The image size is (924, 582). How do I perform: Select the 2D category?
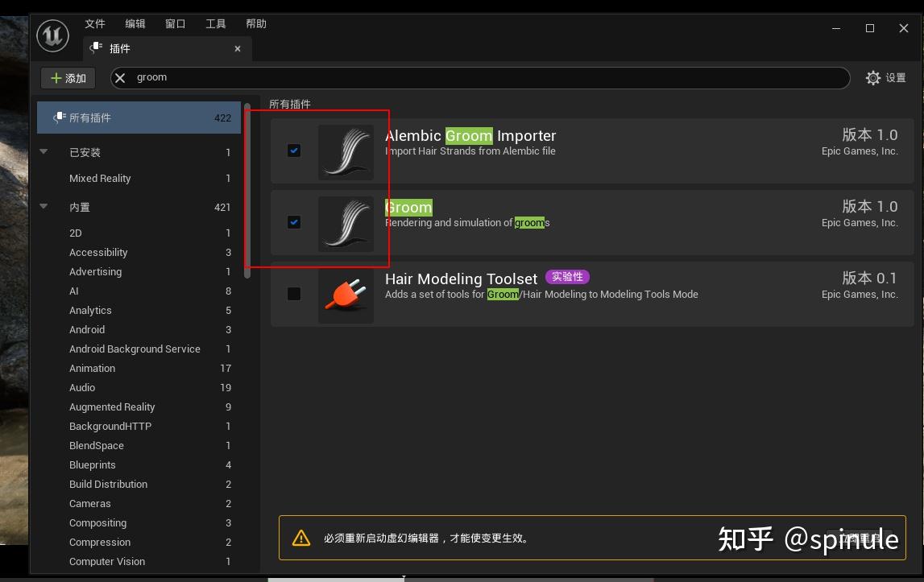pyautogui.click(x=139, y=233)
